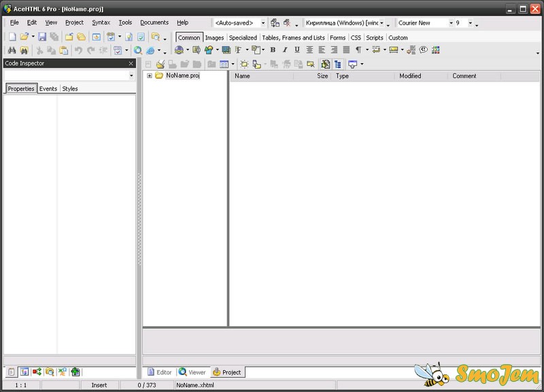544x392 pixels.
Task: Click the Internet Explorer preview icon
Action: (150, 50)
